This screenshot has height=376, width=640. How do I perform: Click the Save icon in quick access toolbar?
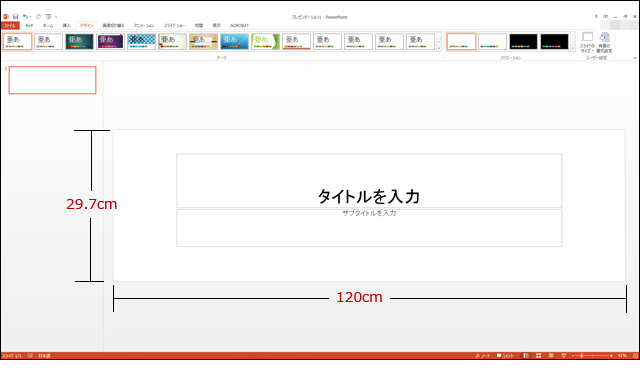(x=16, y=17)
